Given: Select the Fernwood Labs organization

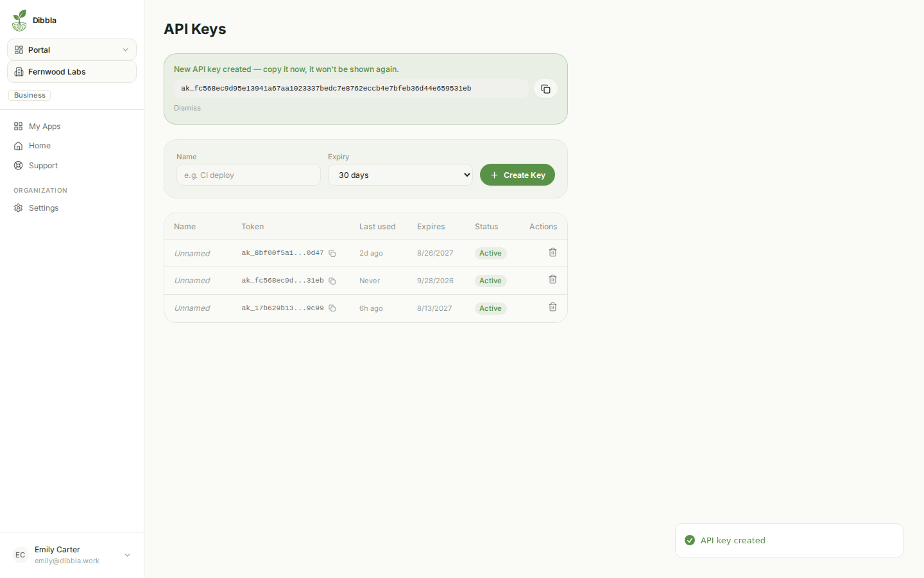Looking at the screenshot, I should coord(72,72).
